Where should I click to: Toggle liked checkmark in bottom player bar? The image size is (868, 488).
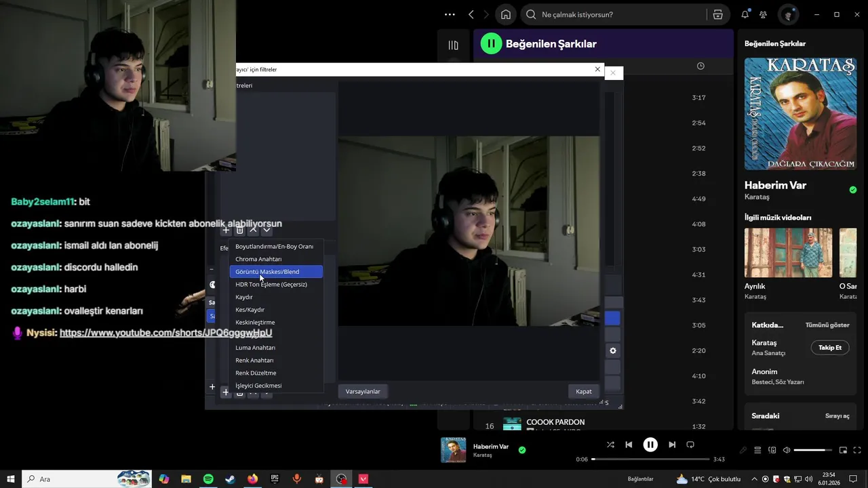(522, 449)
